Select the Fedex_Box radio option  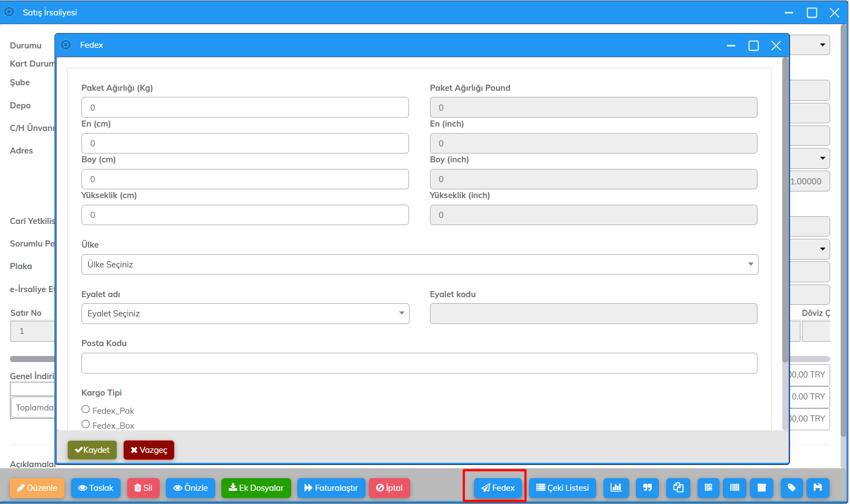point(86,424)
